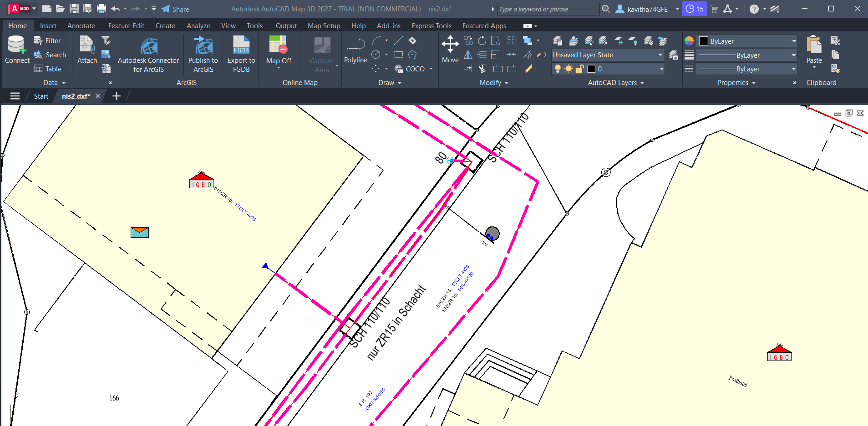Select the Mirror tool in Modify
868x426 pixels.
click(x=468, y=55)
